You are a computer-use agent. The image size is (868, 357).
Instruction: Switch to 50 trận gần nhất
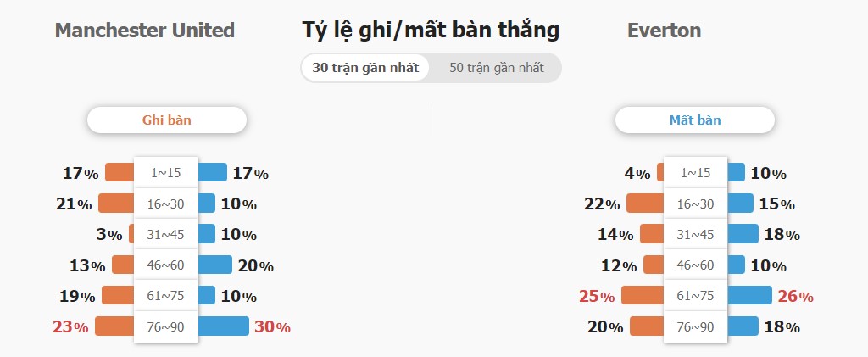pyautogui.click(x=496, y=68)
